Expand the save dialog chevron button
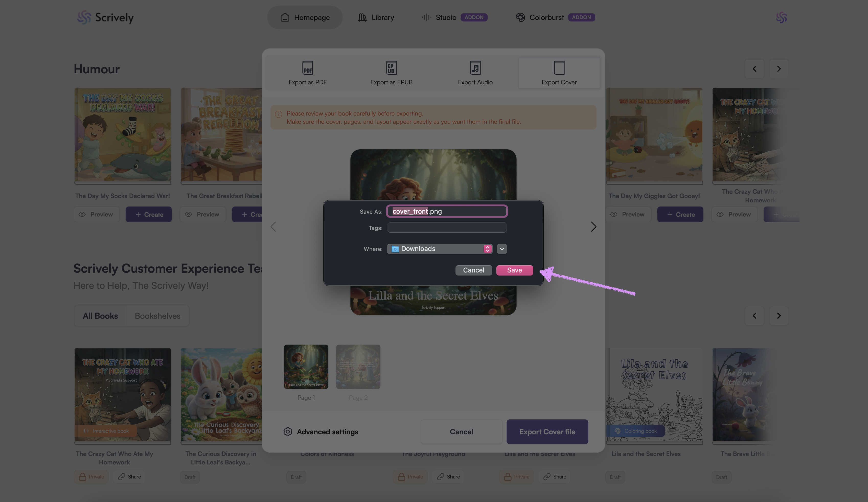The height and width of the screenshot is (502, 868). 502,249
